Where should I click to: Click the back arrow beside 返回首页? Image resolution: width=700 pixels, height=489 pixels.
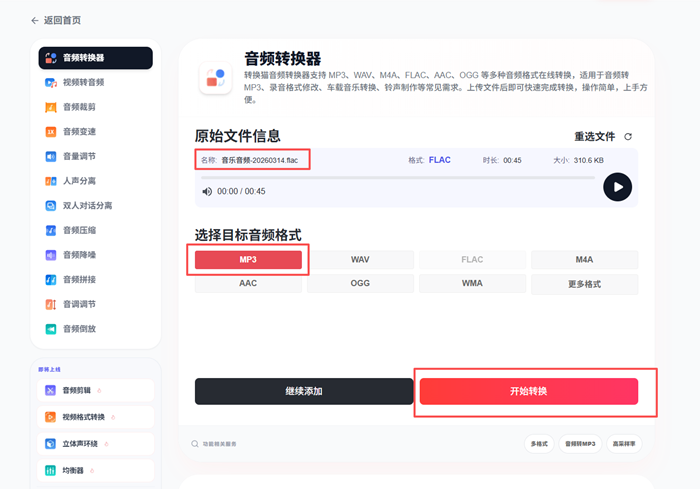point(35,21)
